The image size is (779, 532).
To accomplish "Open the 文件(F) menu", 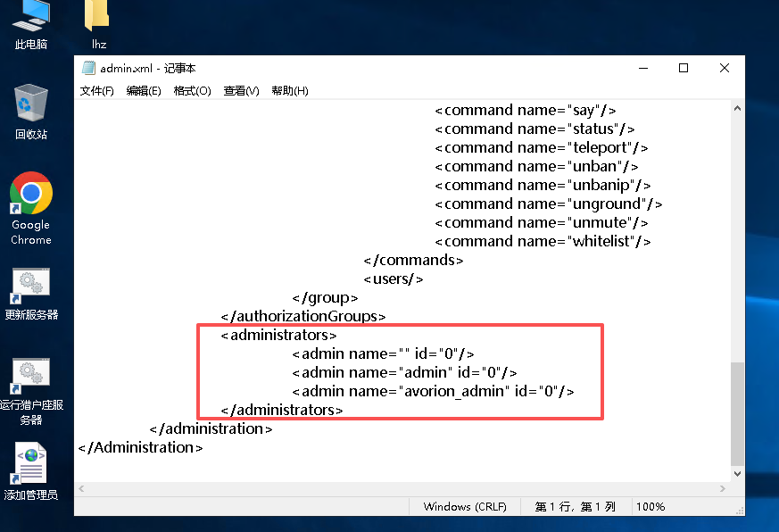I will (97, 91).
